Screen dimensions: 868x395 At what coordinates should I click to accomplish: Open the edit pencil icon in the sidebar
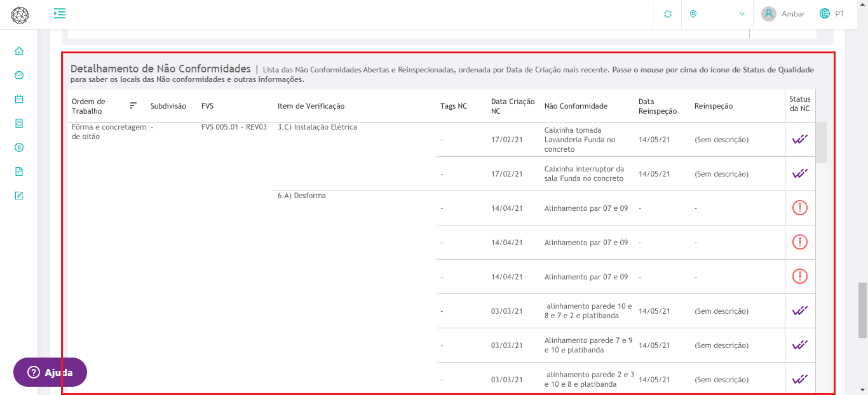point(19,196)
